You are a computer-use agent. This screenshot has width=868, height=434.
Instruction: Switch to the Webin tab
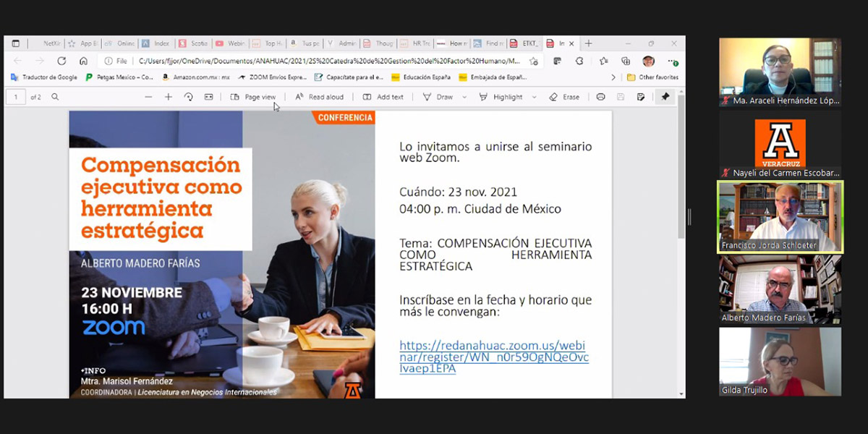point(230,43)
